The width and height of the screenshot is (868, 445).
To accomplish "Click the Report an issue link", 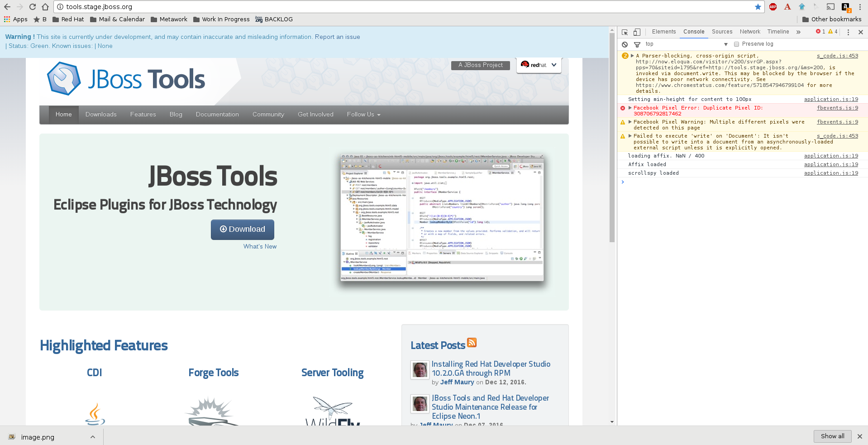I will 338,37.
